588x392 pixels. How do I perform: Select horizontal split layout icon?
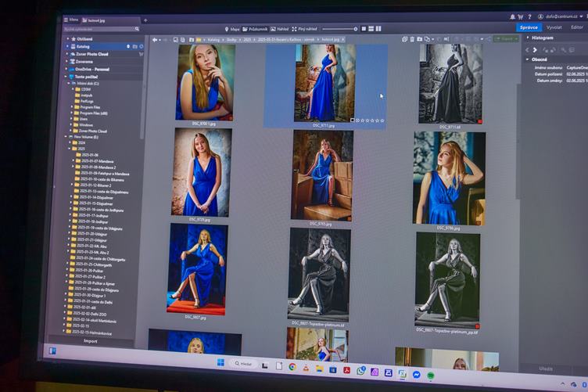point(371,29)
